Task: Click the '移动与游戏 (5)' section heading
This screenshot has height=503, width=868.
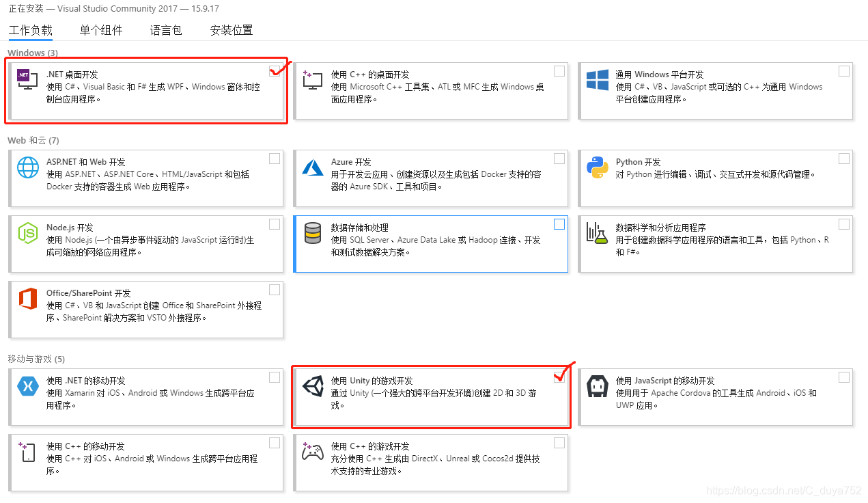Action: pos(36,359)
